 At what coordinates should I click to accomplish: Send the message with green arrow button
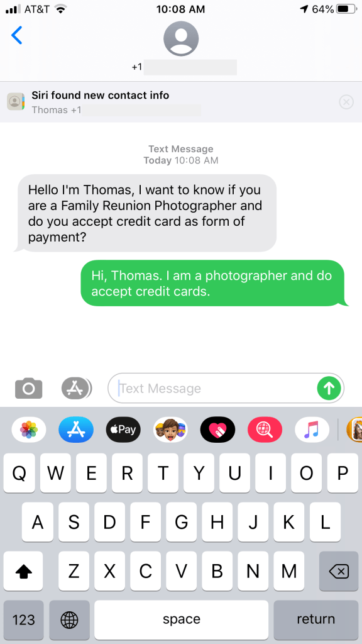tap(329, 388)
